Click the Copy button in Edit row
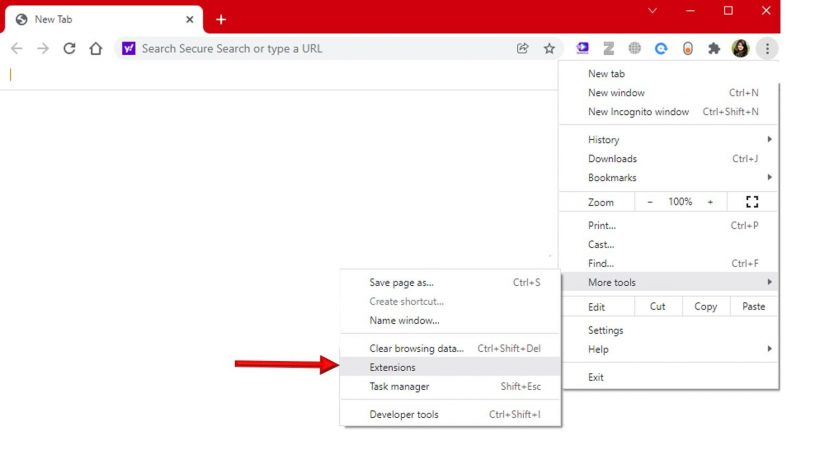830x455 pixels. click(x=706, y=306)
